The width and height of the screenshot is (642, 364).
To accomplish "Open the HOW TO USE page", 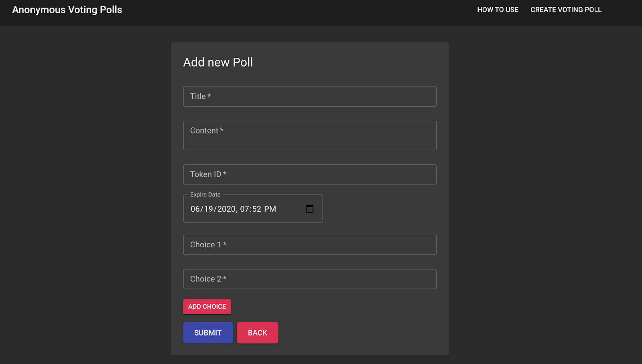I will (498, 10).
